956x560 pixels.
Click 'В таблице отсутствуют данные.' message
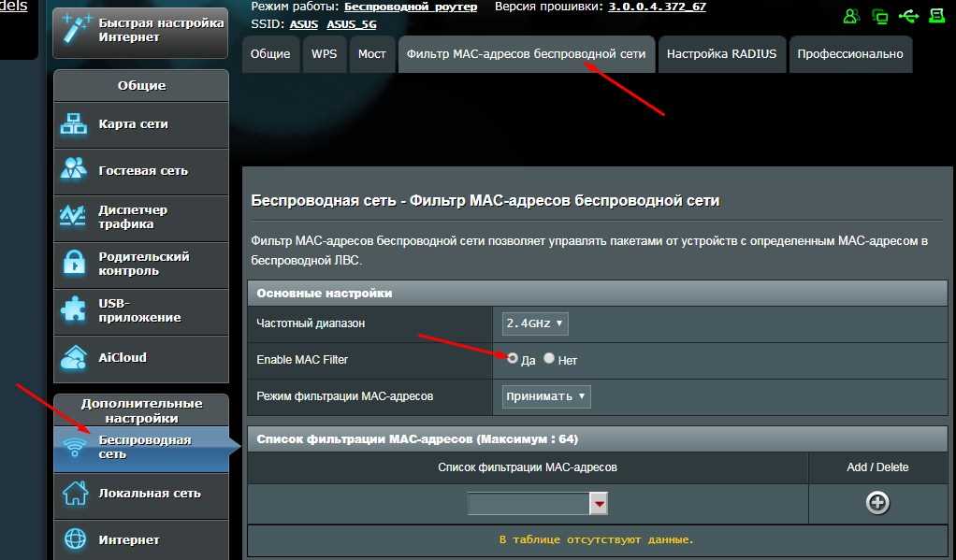click(x=596, y=539)
